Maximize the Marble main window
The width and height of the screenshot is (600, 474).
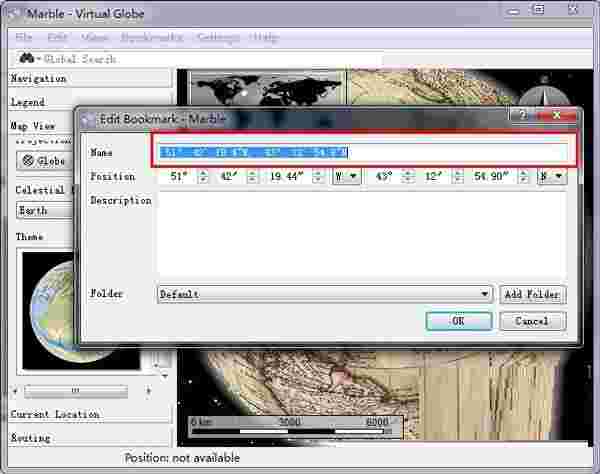pyautogui.click(x=538, y=10)
